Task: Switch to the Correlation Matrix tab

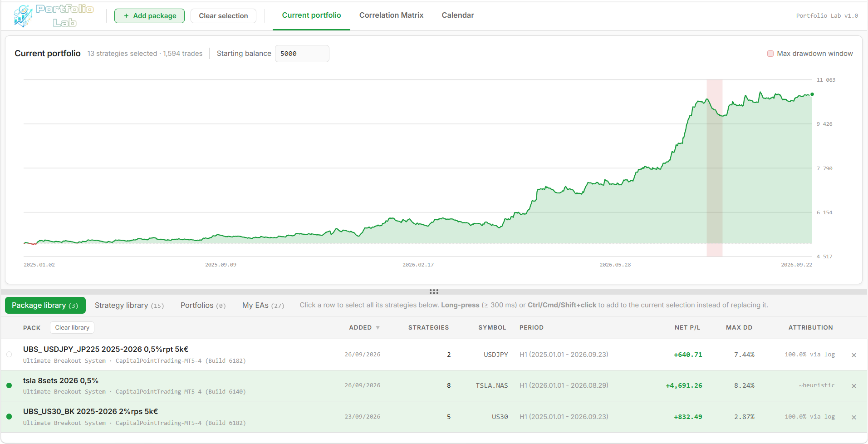Action: pyautogui.click(x=391, y=15)
